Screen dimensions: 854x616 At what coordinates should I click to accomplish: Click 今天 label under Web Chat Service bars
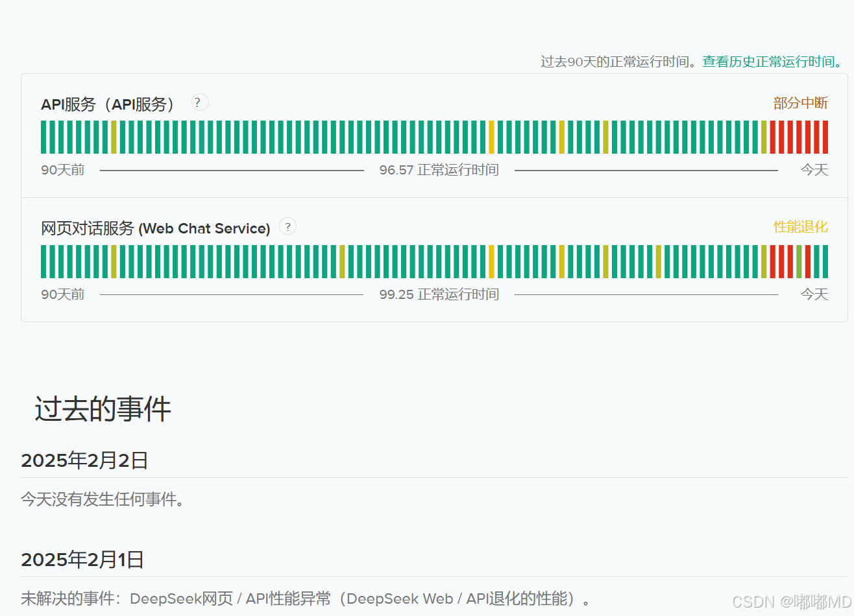[814, 294]
